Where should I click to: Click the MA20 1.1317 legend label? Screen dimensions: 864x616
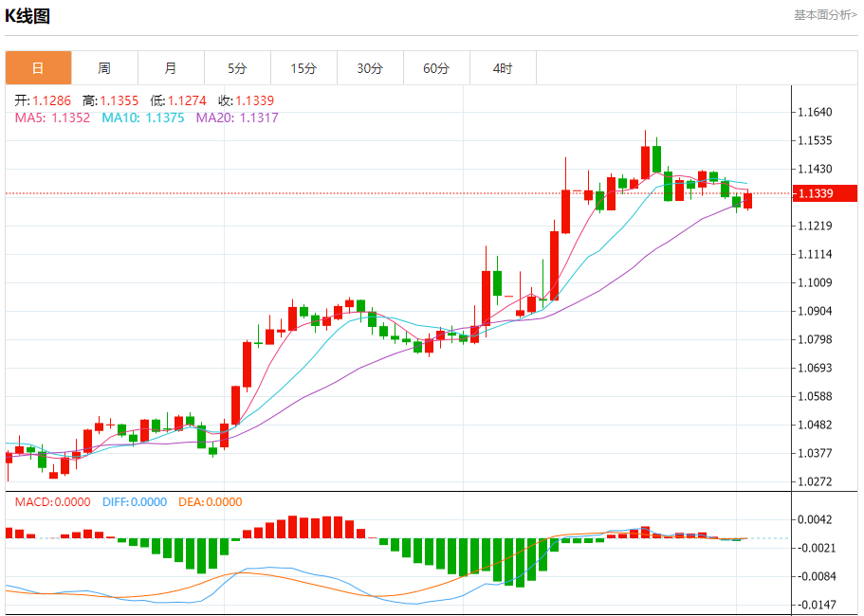[x=237, y=118]
